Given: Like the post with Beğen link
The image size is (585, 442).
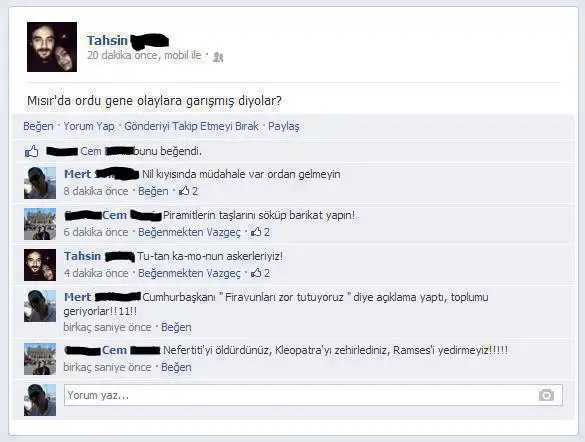Looking at the screenshot, I should pyautogui.click(x=38, y=126).
